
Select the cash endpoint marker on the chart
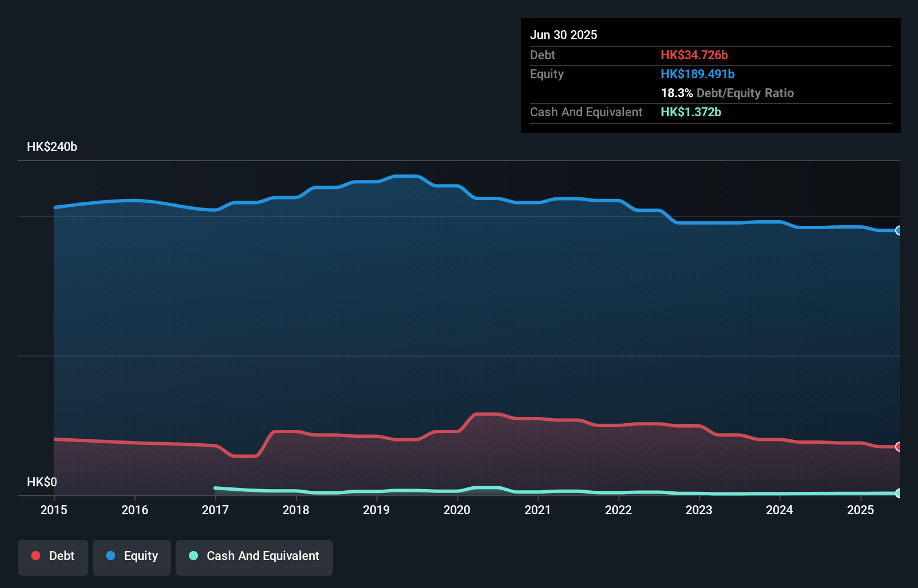click(x=898, y=494)
